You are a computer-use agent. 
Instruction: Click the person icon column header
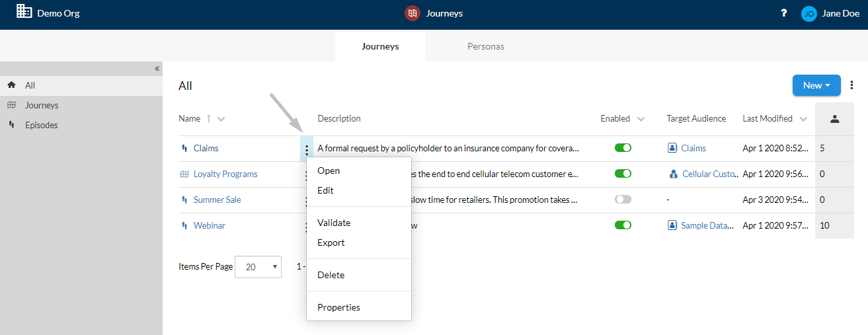834,119
